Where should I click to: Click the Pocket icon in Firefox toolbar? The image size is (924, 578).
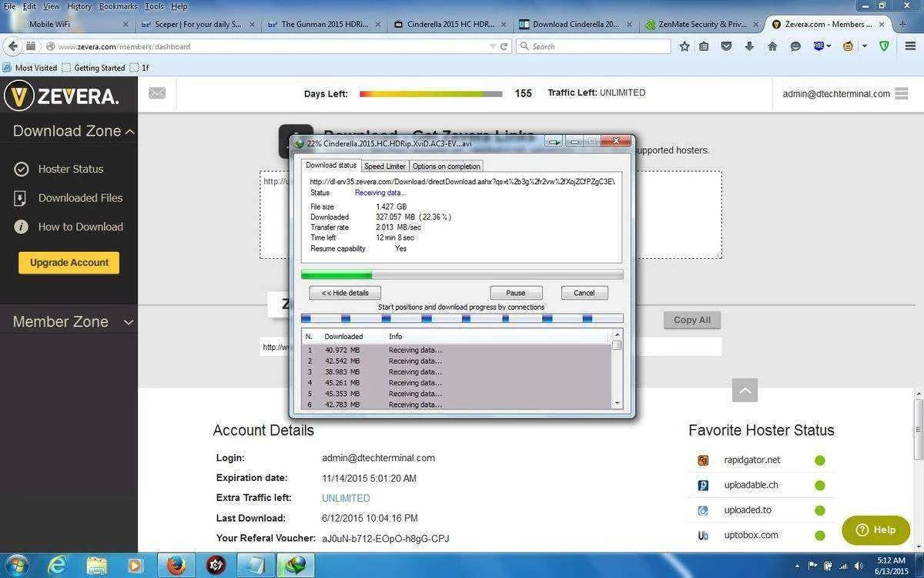coord(726,46)
